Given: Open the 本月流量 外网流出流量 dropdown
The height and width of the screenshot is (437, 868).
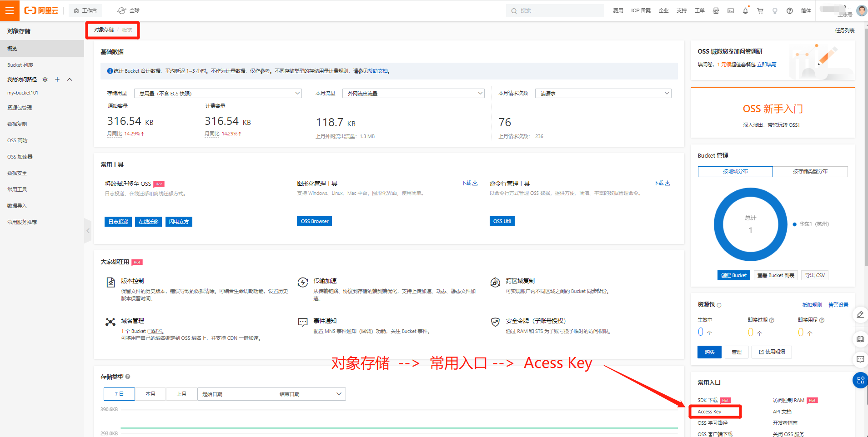Looking at the screenshot, I should point(413,94).
